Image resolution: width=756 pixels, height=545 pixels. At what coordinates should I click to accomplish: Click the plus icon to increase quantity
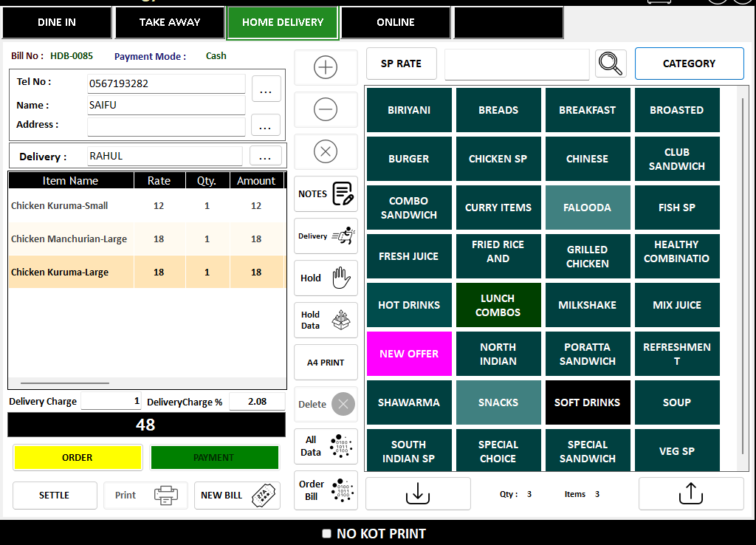pyautogui.click(x=326, y=67)
